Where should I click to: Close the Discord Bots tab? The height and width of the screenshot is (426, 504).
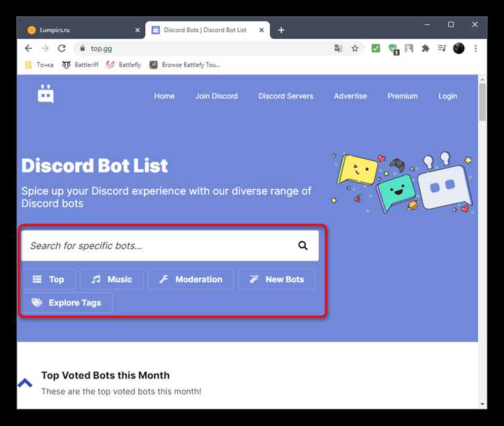(x=261, y=30)
